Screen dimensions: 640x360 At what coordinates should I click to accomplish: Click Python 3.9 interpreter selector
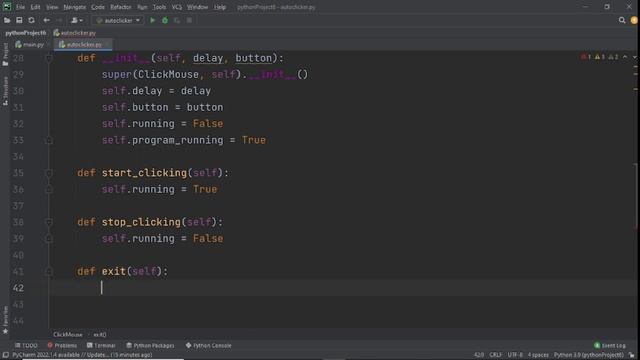(589, 355)
